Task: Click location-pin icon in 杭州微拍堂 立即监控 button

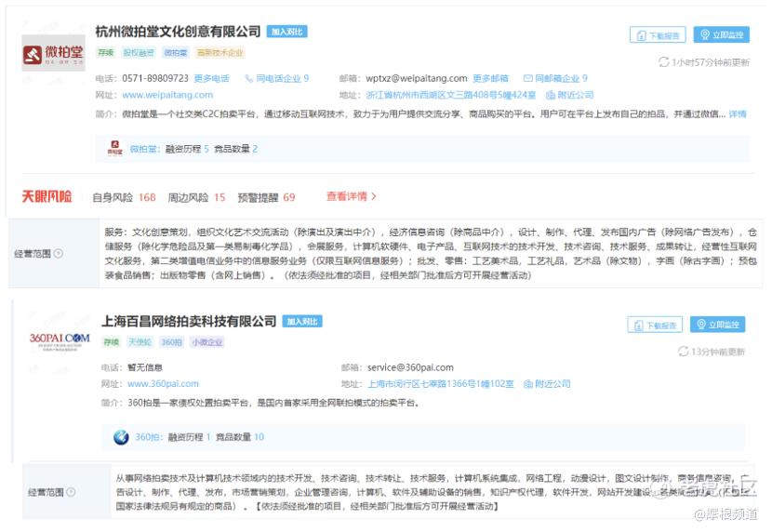Action: 705,34
